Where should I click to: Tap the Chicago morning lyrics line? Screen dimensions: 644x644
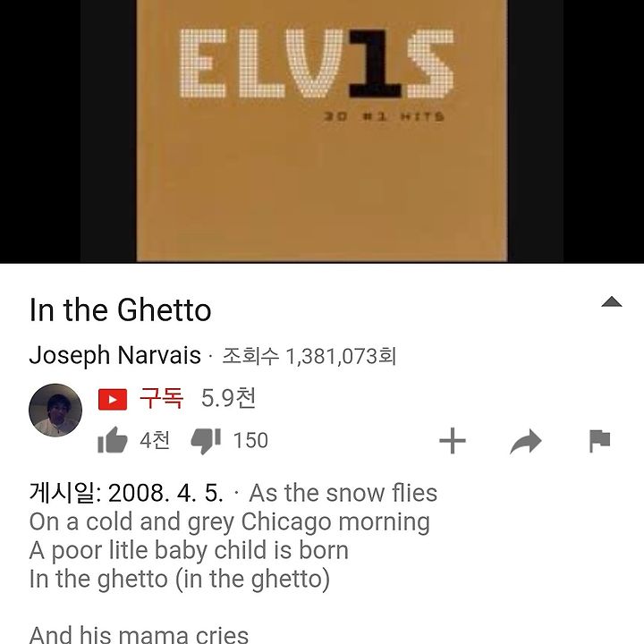(230, 522)
